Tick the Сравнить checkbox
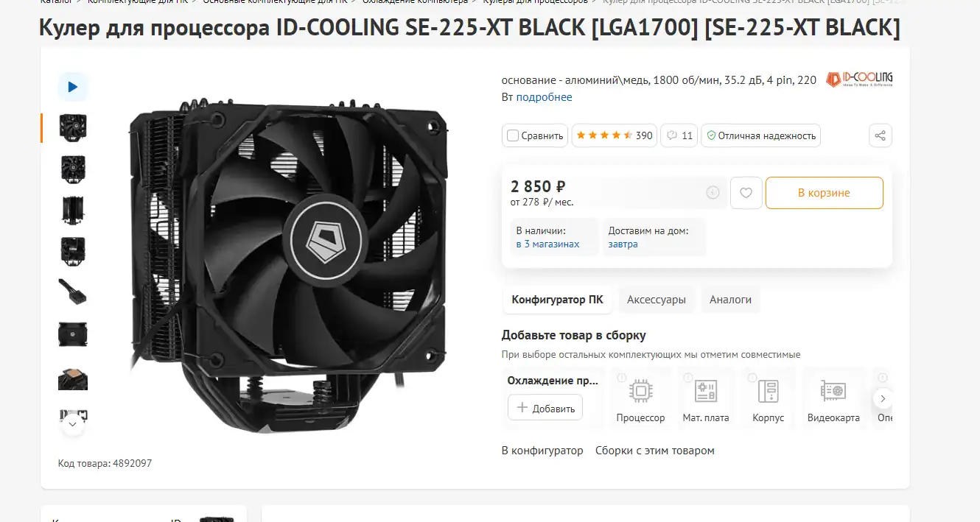This screenshot has height=522, width=980. coord(513,135)
